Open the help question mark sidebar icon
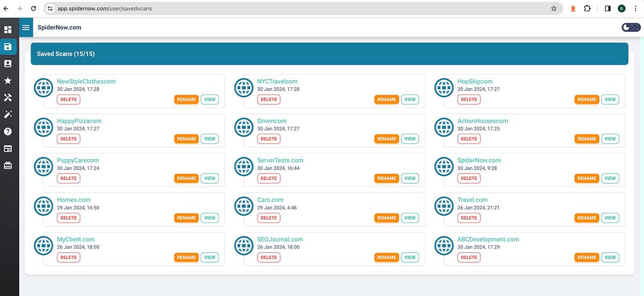Viewport: 644px width, 296px height. point(8,132)
